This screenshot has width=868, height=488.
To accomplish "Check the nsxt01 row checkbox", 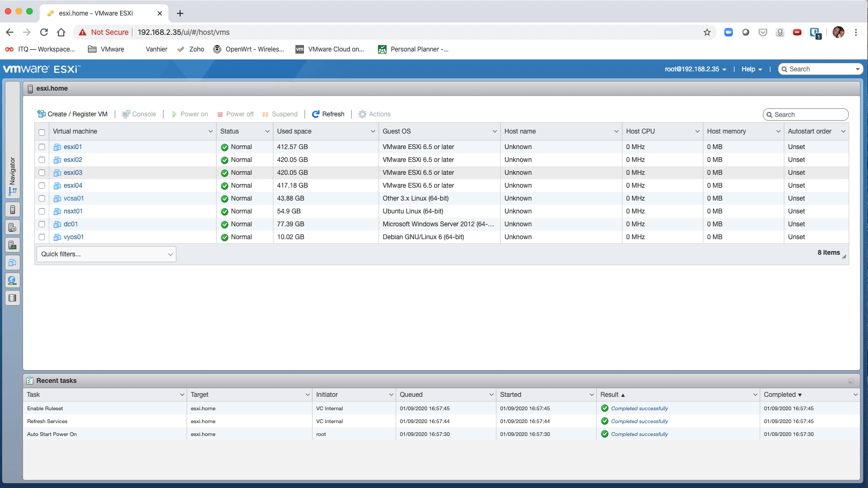I will click(x=42, y=211).
